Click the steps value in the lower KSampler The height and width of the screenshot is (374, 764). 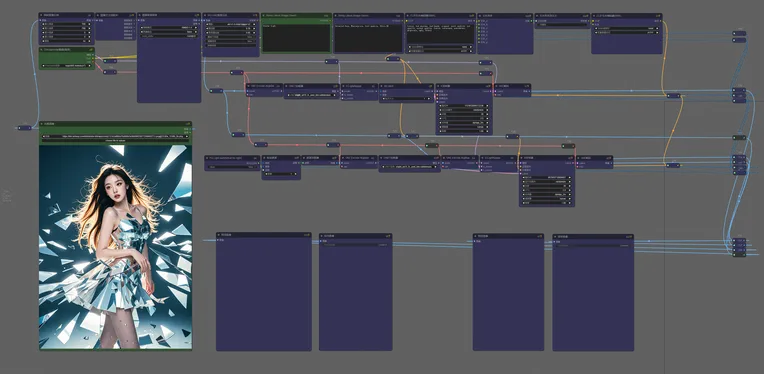[x=546, y=186]
